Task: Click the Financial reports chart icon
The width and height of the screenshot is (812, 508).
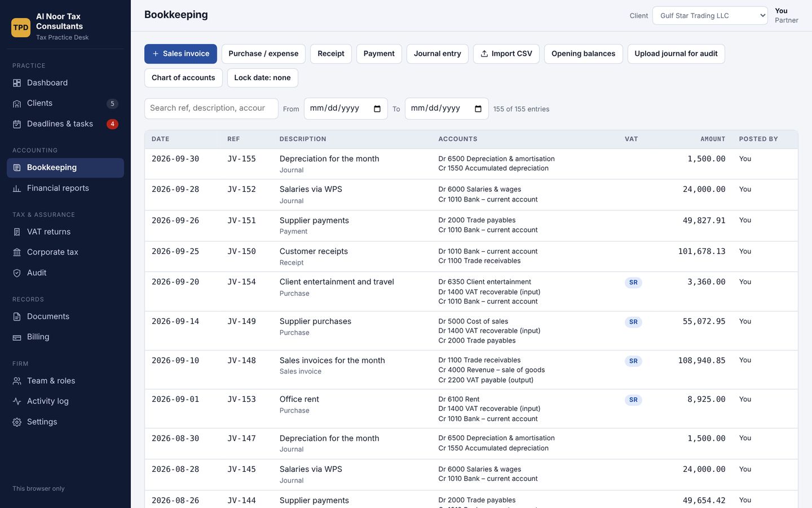Action: point(17,189)
